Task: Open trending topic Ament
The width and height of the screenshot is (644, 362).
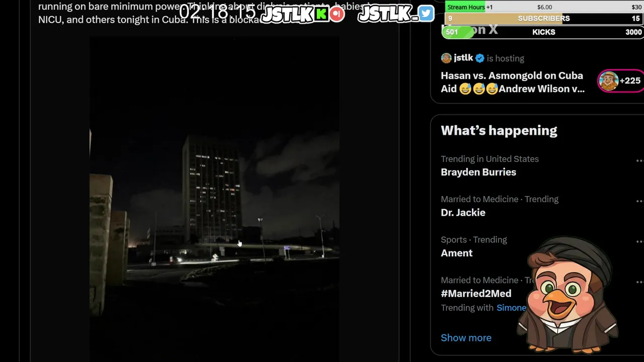Action: coord(456,253)
